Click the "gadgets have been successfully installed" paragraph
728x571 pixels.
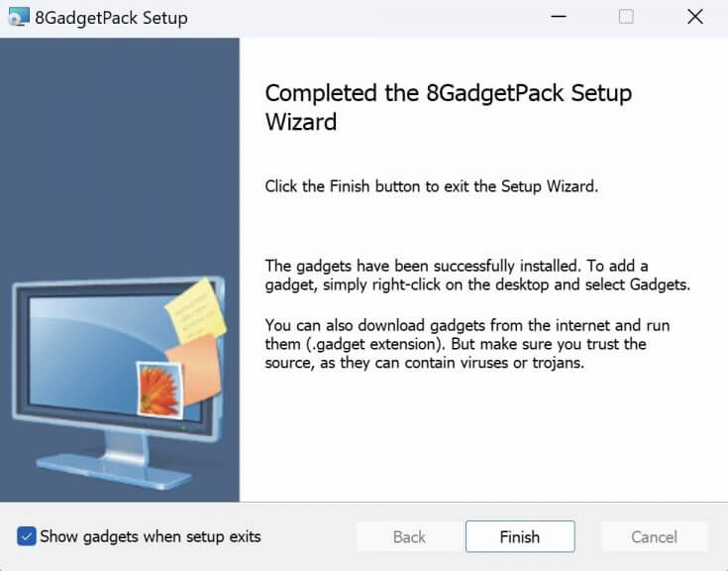(476, 276)
